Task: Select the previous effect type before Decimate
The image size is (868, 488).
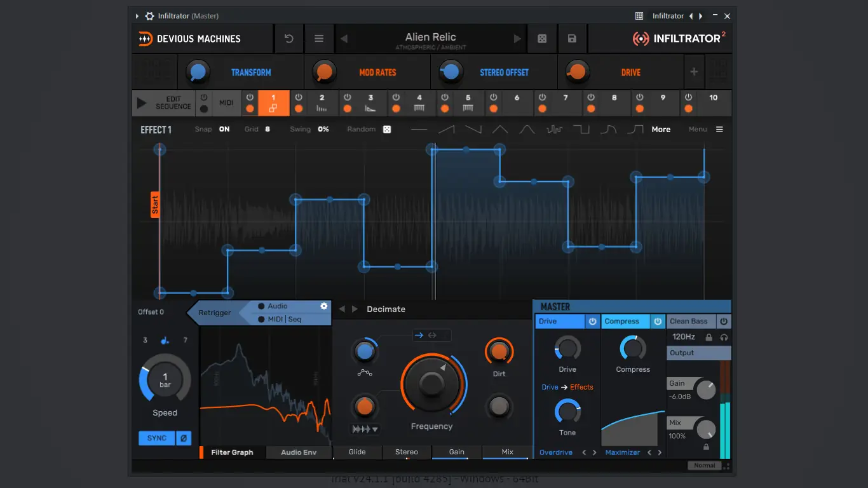Action: (342, 309)
